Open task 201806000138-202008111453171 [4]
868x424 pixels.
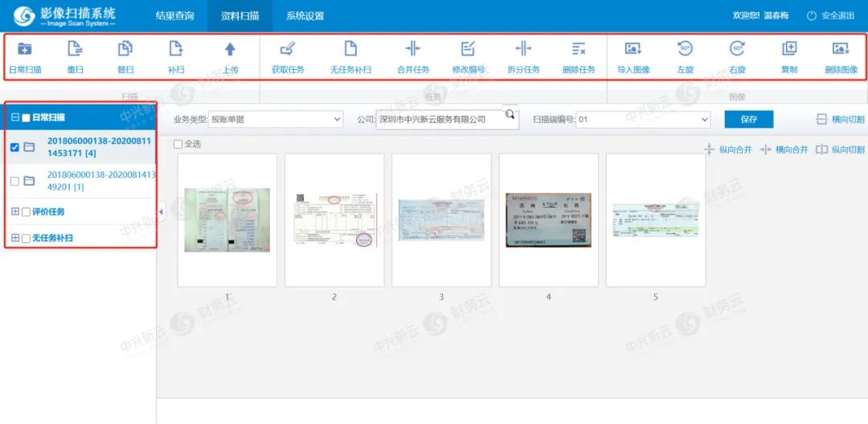pos(99,147)
